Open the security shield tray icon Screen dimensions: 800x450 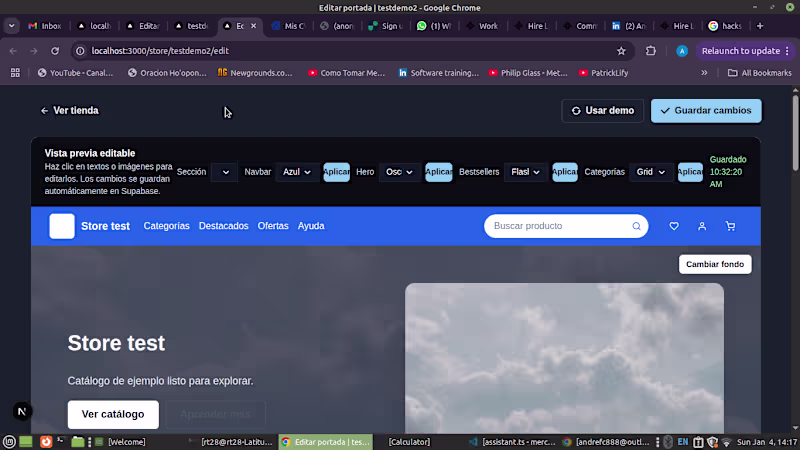click(x=712, y=442)
